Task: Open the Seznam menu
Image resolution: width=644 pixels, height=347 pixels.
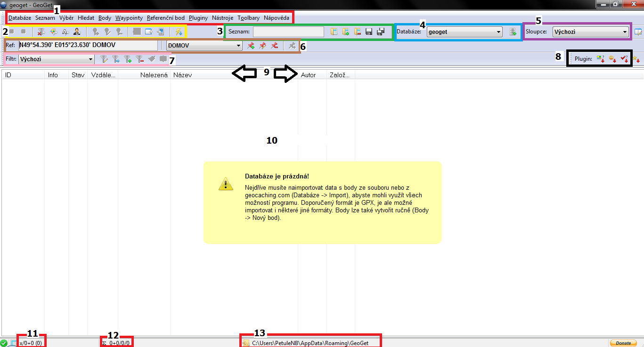Action: (x=45, y=18)
